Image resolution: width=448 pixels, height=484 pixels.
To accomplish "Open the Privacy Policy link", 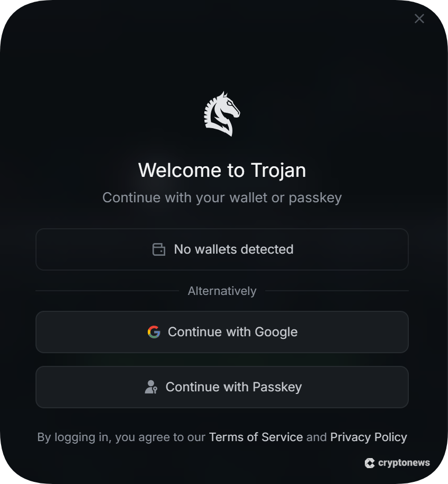I will coord(369,437).
